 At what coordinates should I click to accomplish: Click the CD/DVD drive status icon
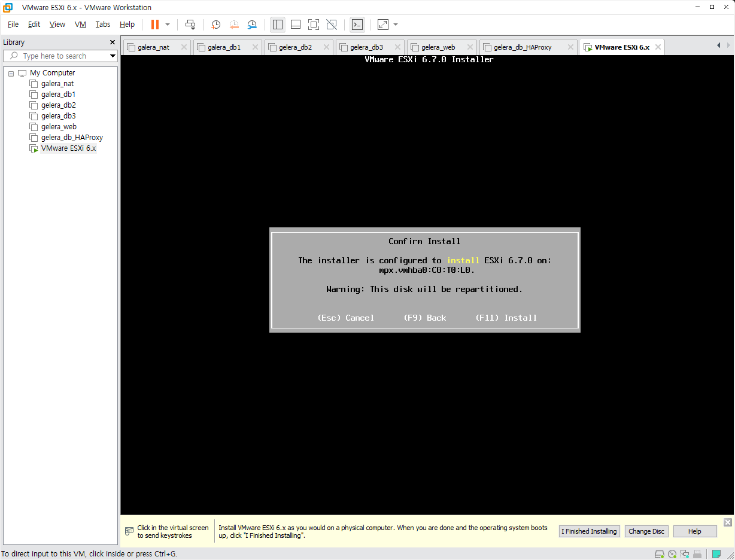(x=672, y=554)
